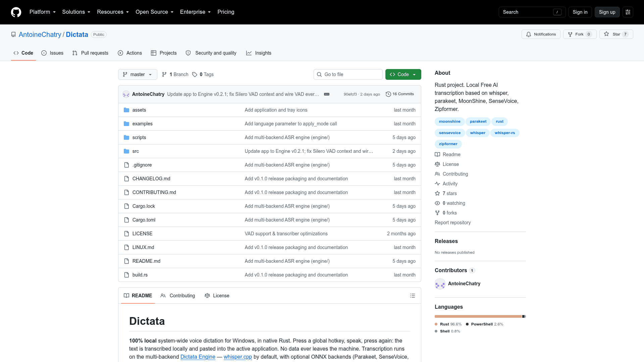644x362 pixels.
Task: Select the License tab in the README panel
Action: pos(217,296)
